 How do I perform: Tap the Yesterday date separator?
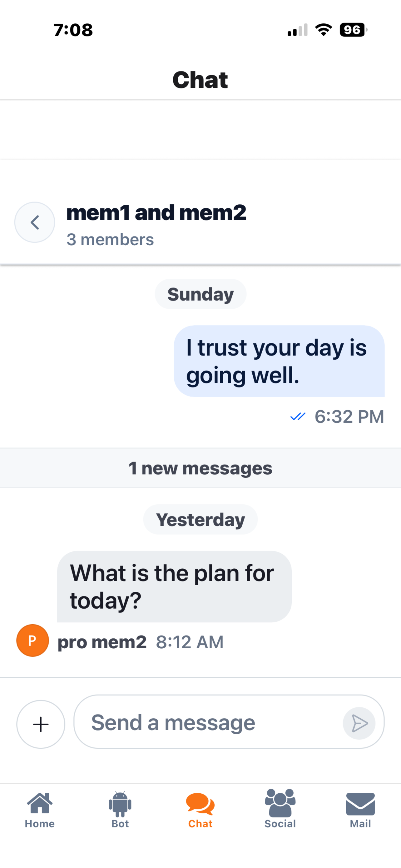pyautogui.click(x=200, y=520)
